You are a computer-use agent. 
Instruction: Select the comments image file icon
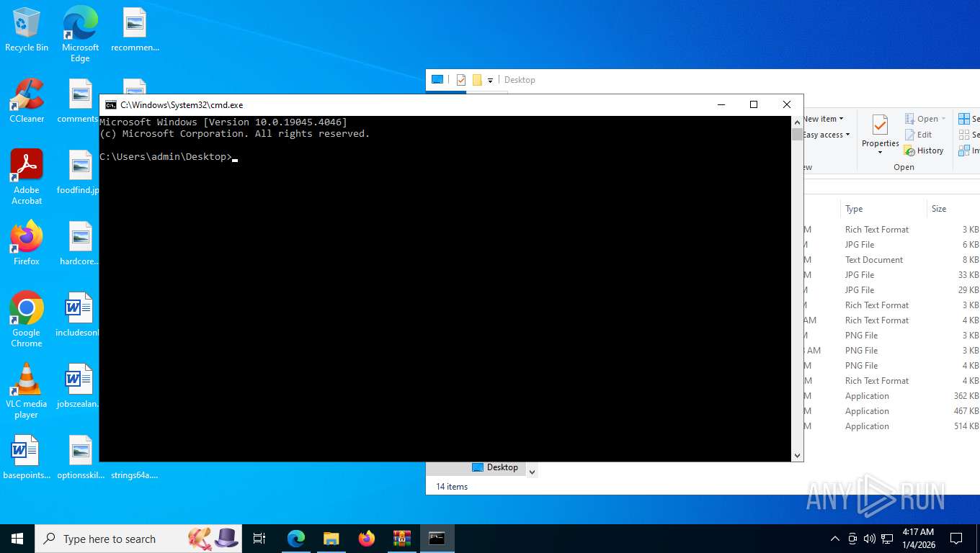coord(78,101)
